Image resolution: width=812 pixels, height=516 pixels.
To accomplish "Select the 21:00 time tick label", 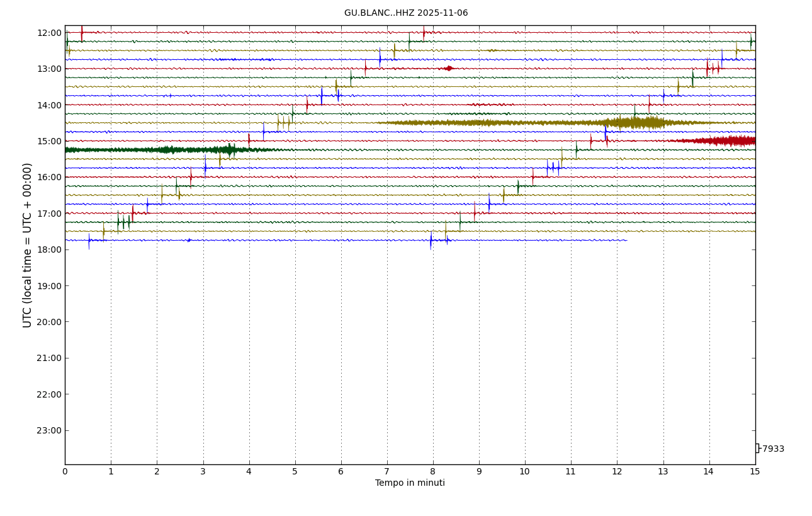I will point(49,358).
